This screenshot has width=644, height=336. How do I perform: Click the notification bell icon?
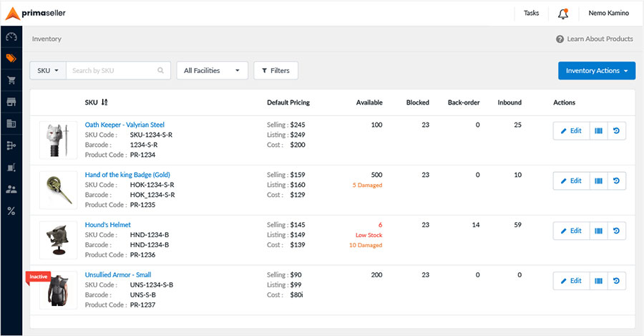pos(563,14)
